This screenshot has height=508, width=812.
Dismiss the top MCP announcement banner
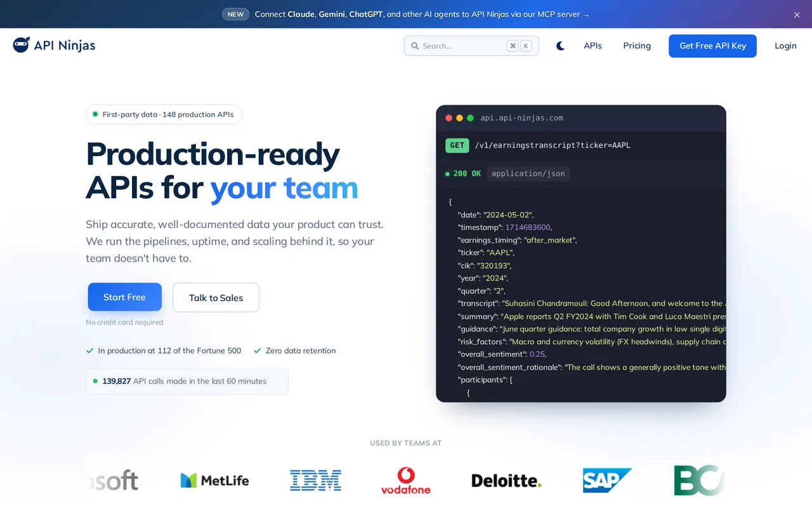point(797,15)
